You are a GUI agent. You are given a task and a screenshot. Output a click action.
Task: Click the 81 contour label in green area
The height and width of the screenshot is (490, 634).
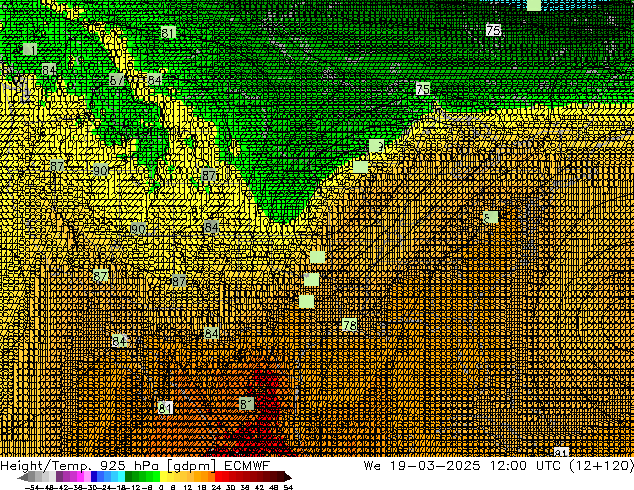point(168,32)
